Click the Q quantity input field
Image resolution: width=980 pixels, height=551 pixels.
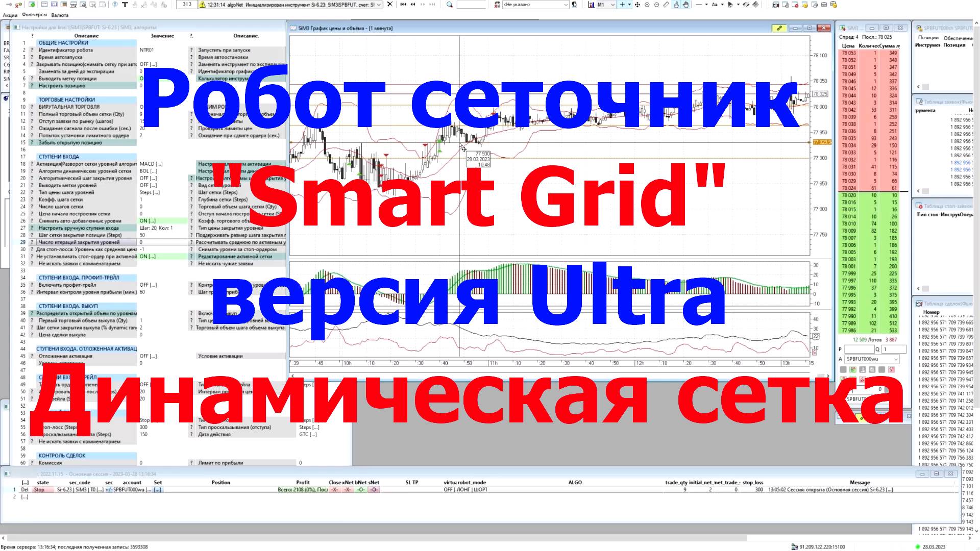point(894,349)
